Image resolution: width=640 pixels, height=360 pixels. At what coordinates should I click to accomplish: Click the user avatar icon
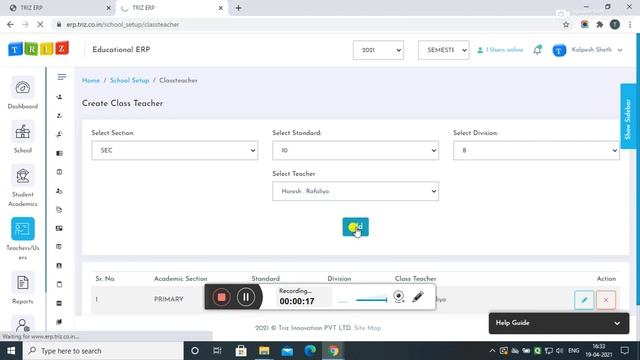[x=559, y=50]
